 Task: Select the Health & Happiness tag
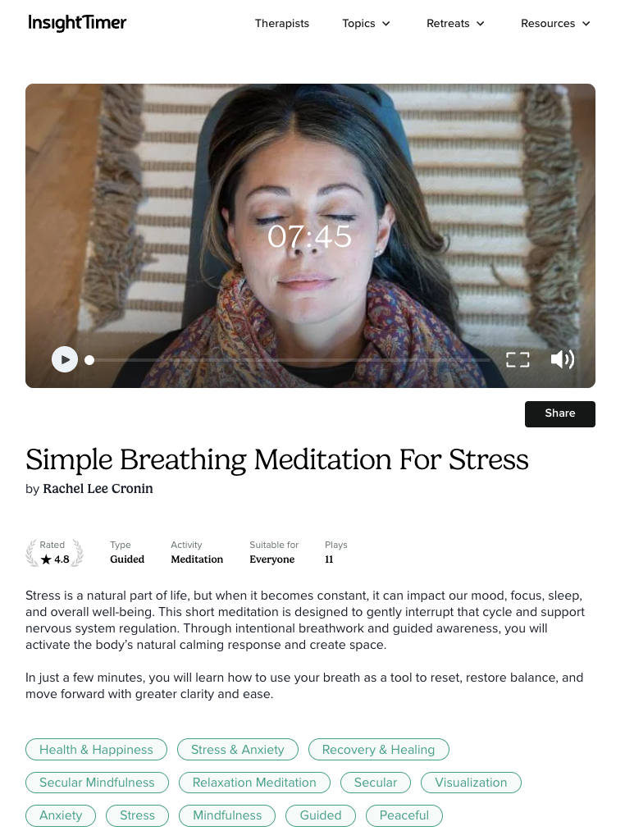coord(97,750)
